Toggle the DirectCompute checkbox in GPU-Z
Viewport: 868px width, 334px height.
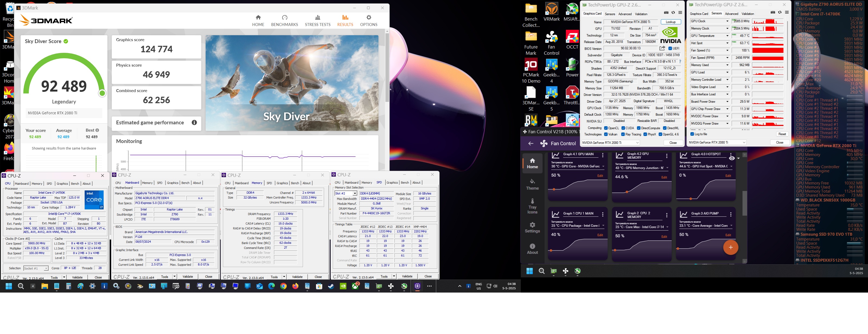(639, 128)
